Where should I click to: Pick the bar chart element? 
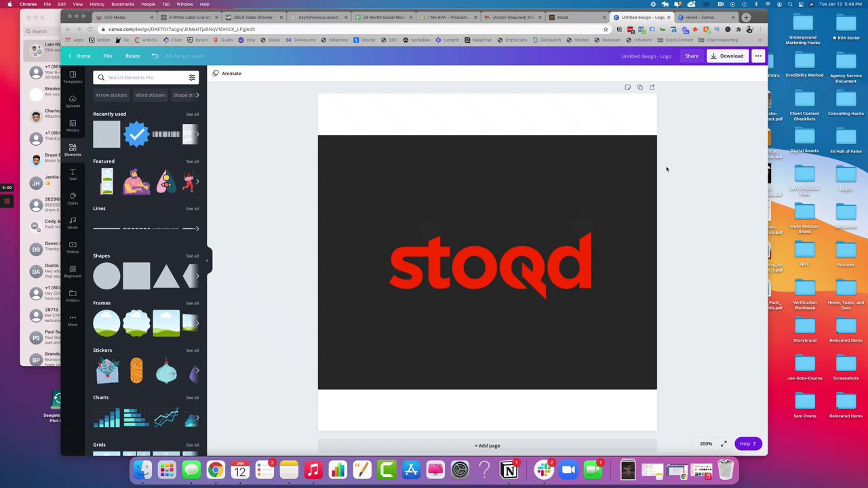[106, 418]
